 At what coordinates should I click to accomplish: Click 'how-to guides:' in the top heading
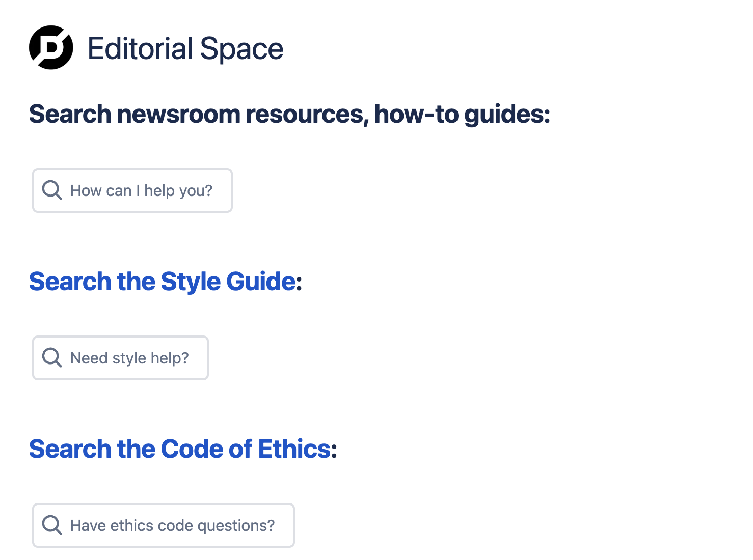pyautogui.click(x=463, y=114)
